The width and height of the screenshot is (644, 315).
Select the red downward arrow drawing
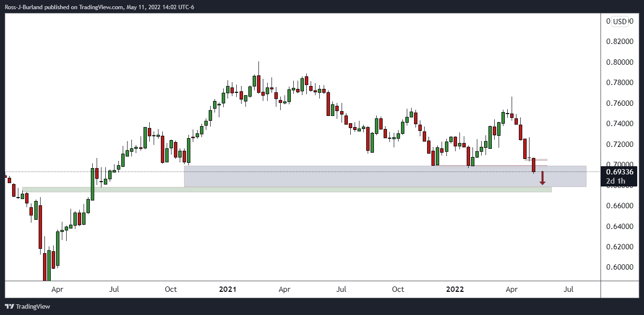point(543,178)
